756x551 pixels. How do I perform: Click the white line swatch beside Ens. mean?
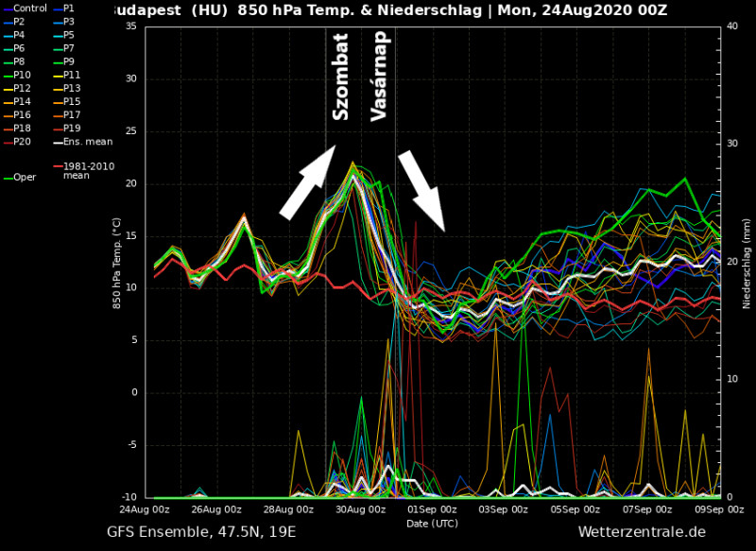(58, 142)
